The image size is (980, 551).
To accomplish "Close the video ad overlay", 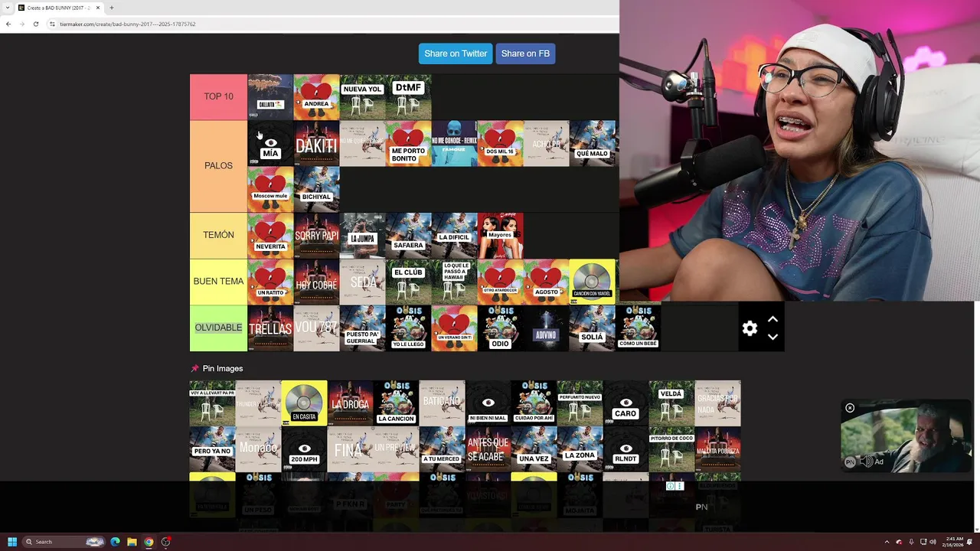I will [850, 408].
